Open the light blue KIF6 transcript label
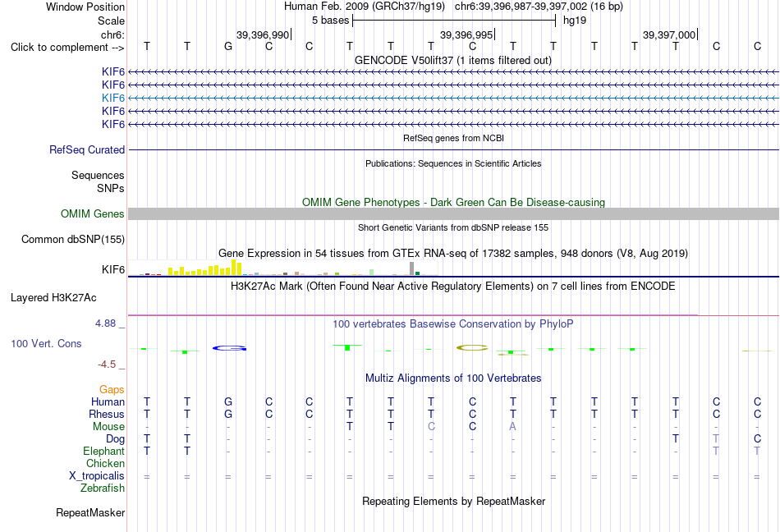 pyautogui.click(x=113, y=98)
